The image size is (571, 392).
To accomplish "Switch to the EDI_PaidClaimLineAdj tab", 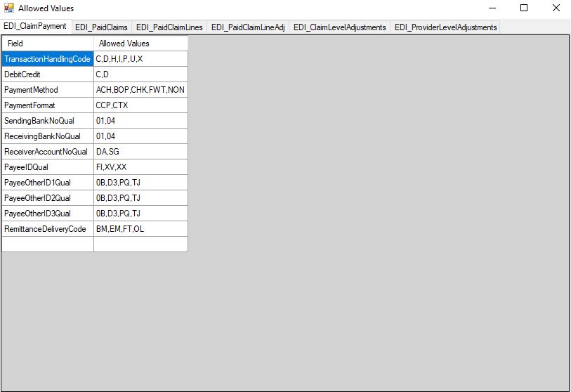I will [x=248, y=27].
